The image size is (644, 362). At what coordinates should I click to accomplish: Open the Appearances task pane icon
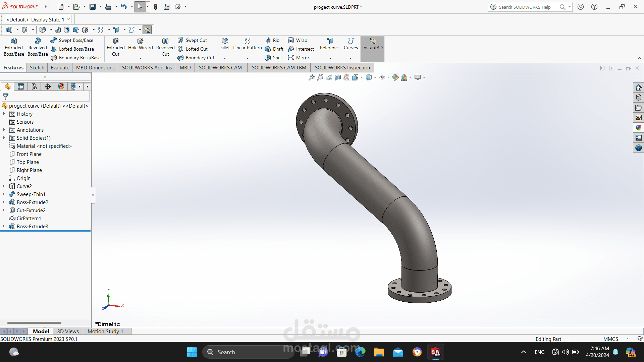[x=638, y=128]
